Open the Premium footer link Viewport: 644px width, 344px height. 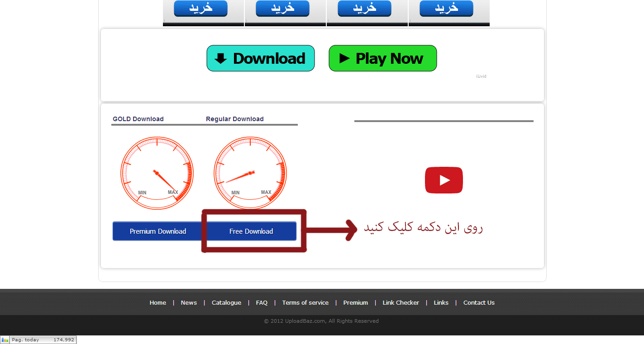coord(355,303)
